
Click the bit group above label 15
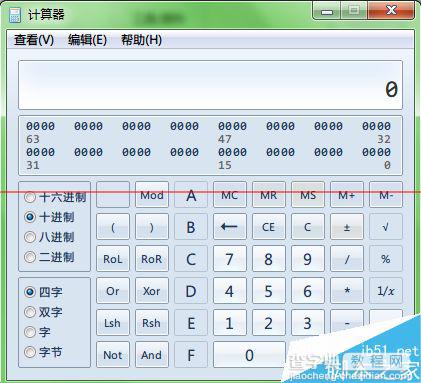[x=233, y=152]
